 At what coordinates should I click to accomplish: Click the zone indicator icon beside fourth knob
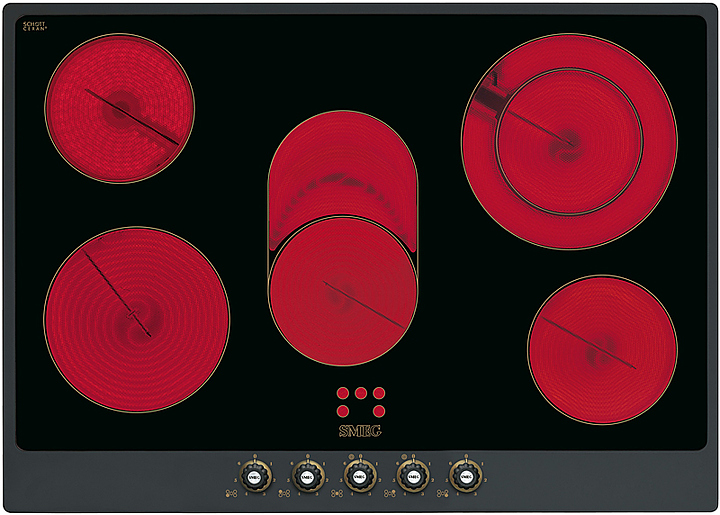point(390,493)
